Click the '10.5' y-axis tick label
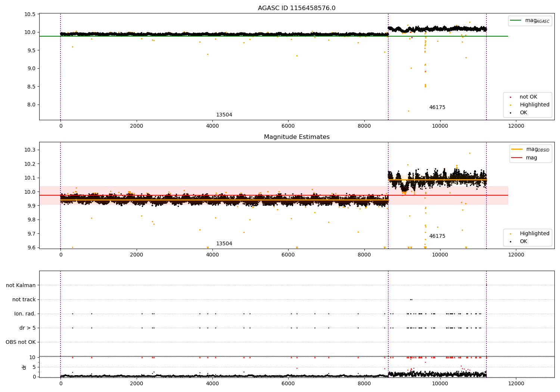 tap(30, 14)
